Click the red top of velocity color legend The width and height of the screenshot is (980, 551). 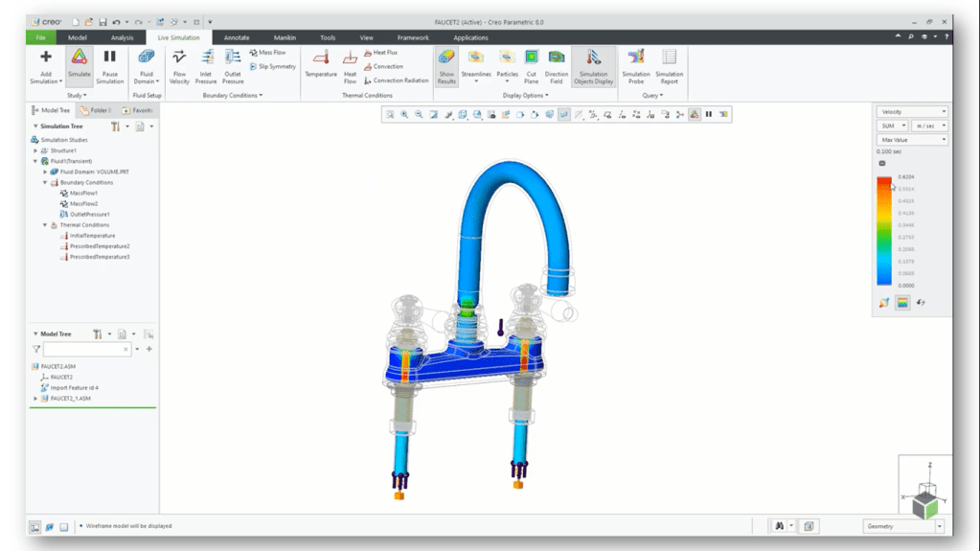tap(884, 180)
